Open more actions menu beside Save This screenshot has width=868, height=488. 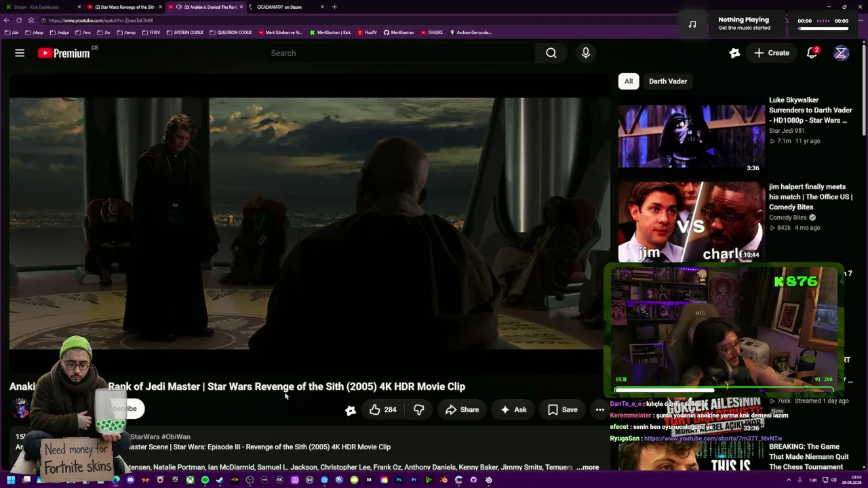point(599,410)
